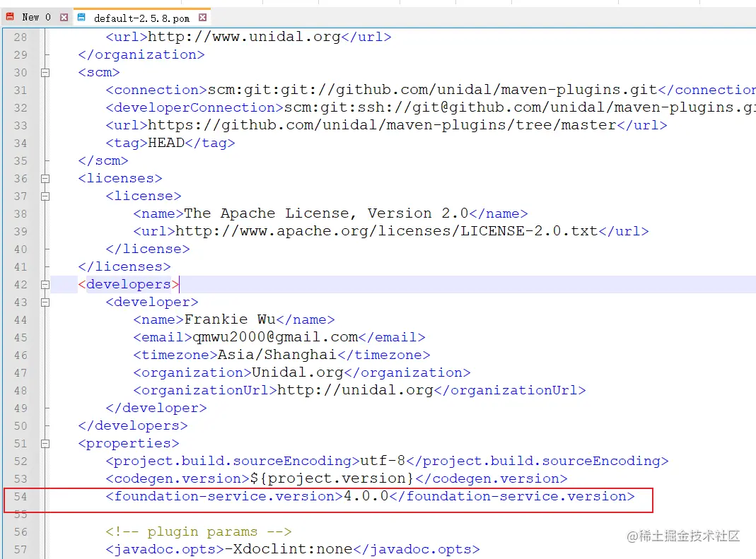This screenshot has height=559, width=756.
Task: Click the closing developers tag on line 50
Action: pos(133,425)
